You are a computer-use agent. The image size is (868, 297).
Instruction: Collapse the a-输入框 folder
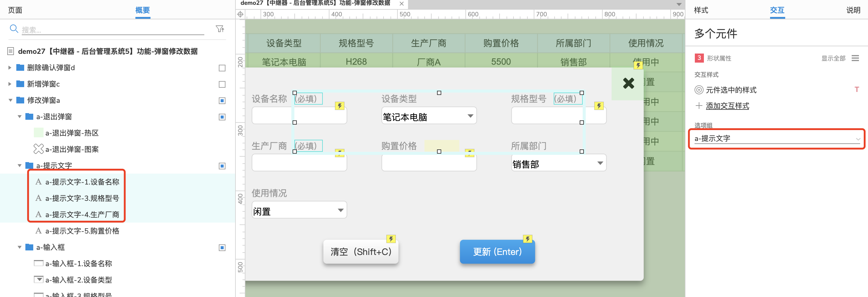(20, 247)
